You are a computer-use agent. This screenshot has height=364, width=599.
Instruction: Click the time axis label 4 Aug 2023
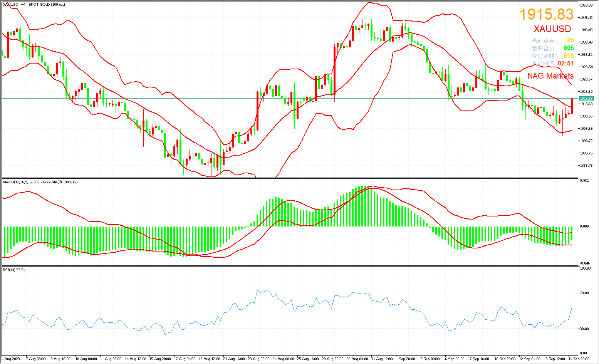[x=11, y=359]
